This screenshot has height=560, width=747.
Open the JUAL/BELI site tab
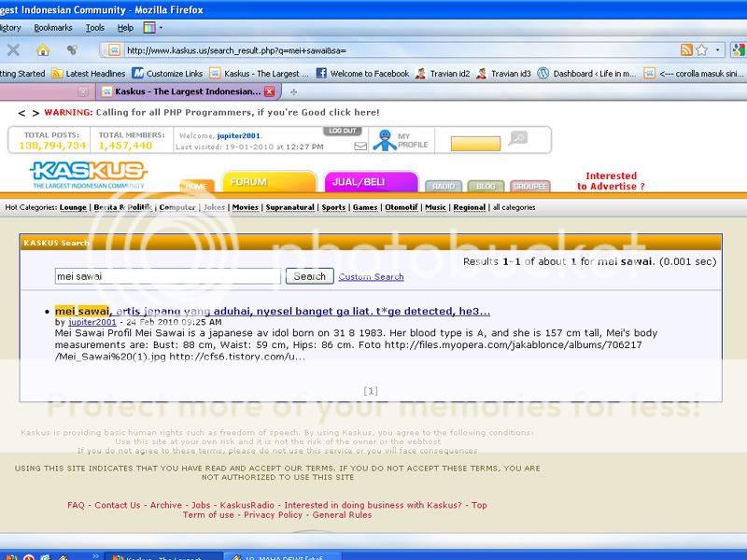(371, 182)
